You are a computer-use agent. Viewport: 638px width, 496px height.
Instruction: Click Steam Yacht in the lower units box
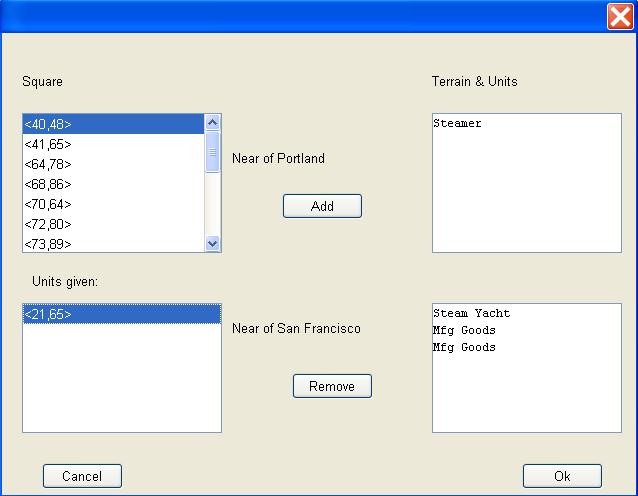[x=471, y=313]
